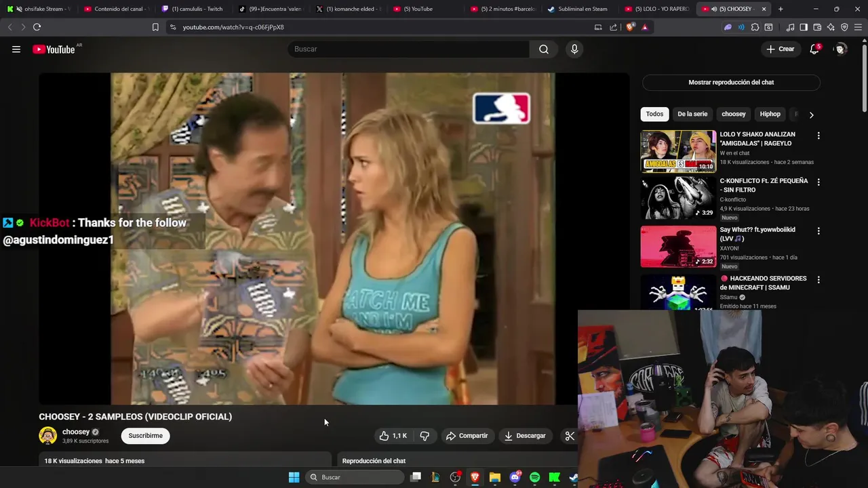Go back with the browser arrow
The height and width of the screenshot is (488, 868).
click(x=9, y=27)
